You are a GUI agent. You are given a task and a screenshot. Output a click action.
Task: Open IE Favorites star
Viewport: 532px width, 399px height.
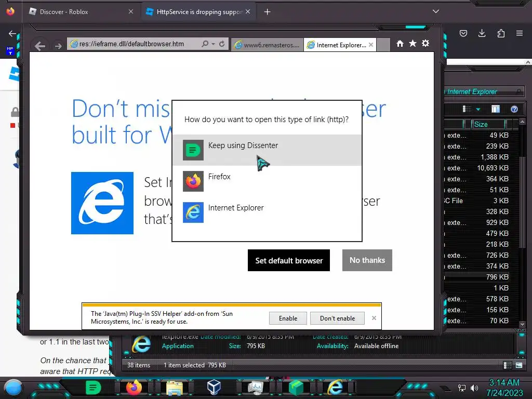pyautogui.click(x=413, y=43)
